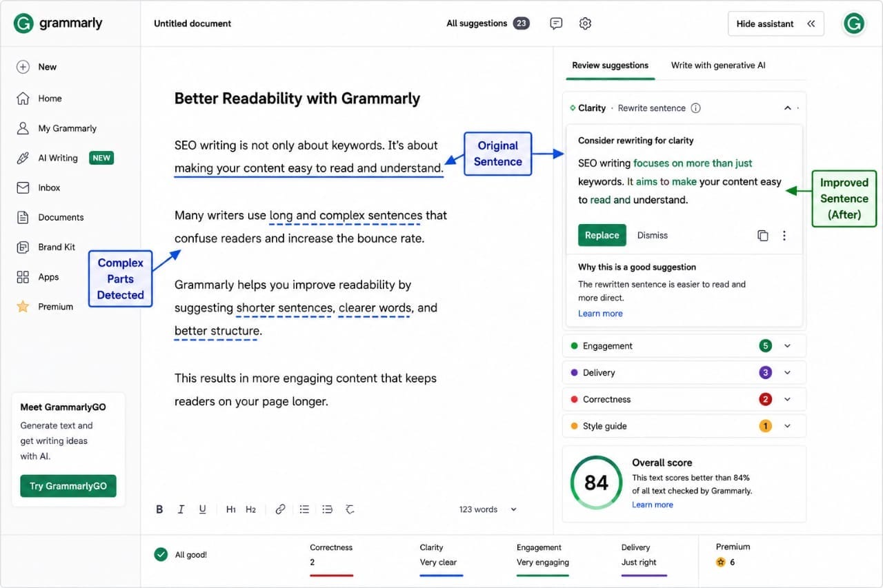This screenshot has height=588, width=883.
Task: Switch to Write with generative AI tab
Action: (x=718, y=65)
